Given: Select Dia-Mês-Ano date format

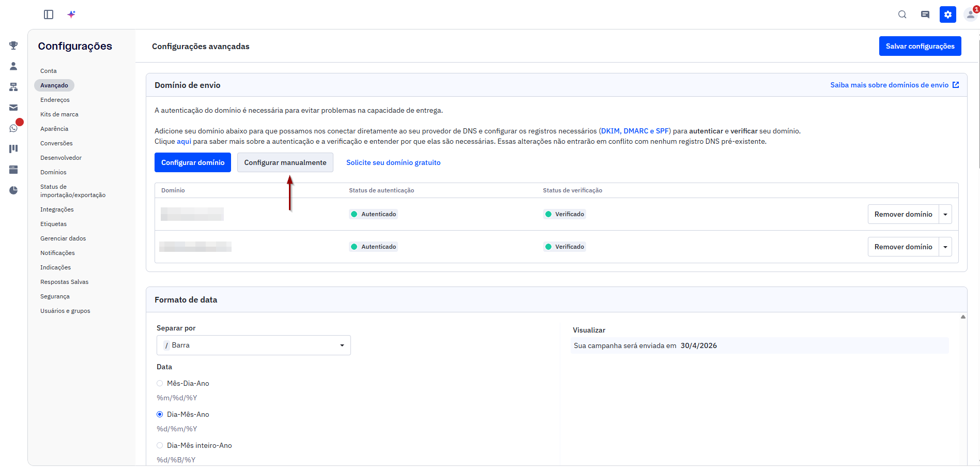Looking at the screenshot, I should [160, 414].
